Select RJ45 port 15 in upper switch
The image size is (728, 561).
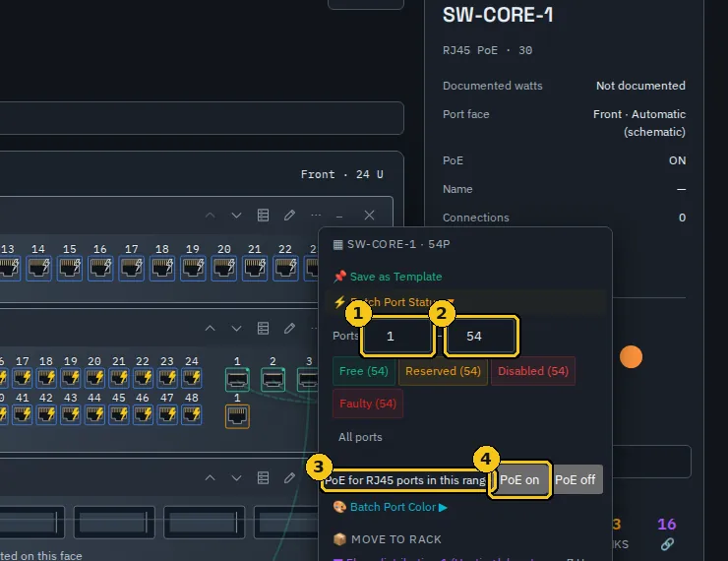(x=70, y=268)
